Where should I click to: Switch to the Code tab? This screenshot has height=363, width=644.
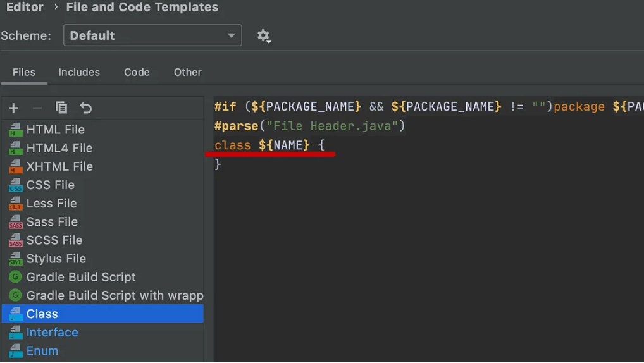137,72
